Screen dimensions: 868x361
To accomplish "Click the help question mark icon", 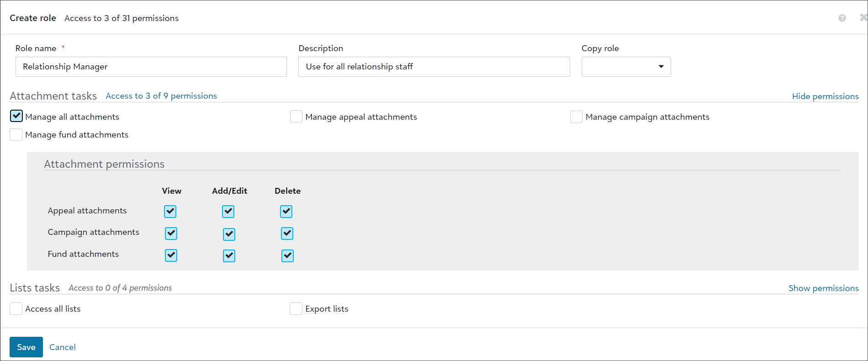I will click(842, 18).
